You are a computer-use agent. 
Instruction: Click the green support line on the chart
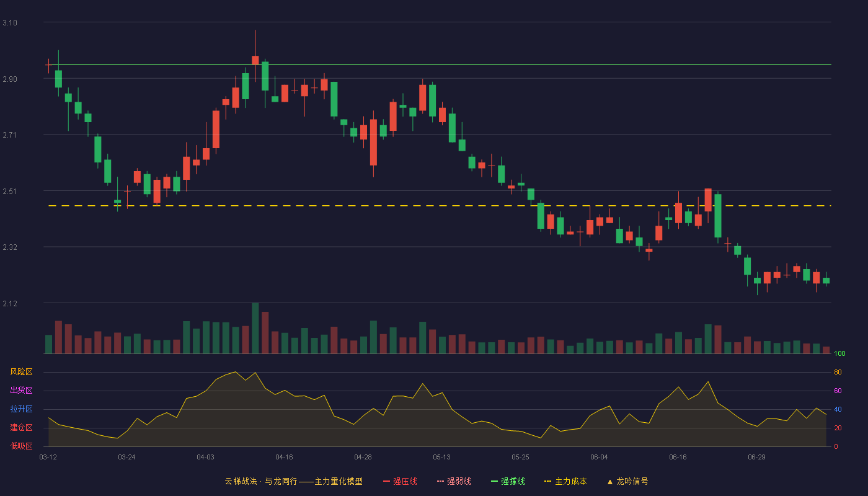(x=439, y=64)
